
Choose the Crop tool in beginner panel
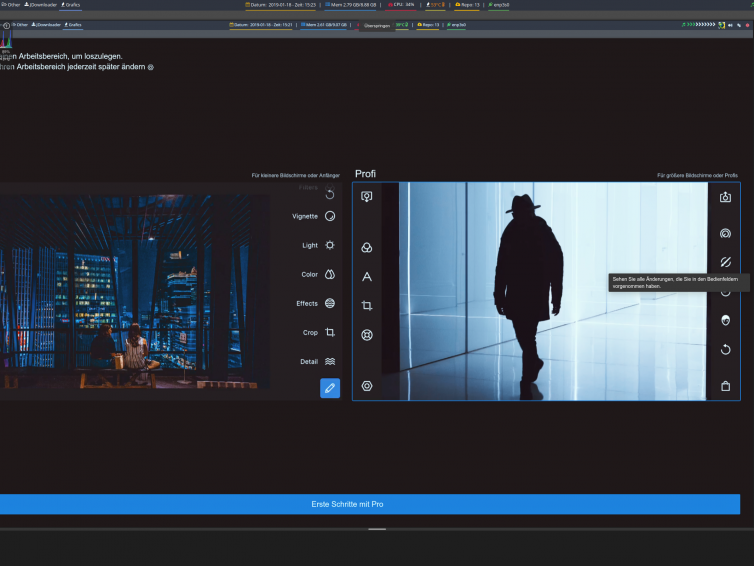[330, 333]
